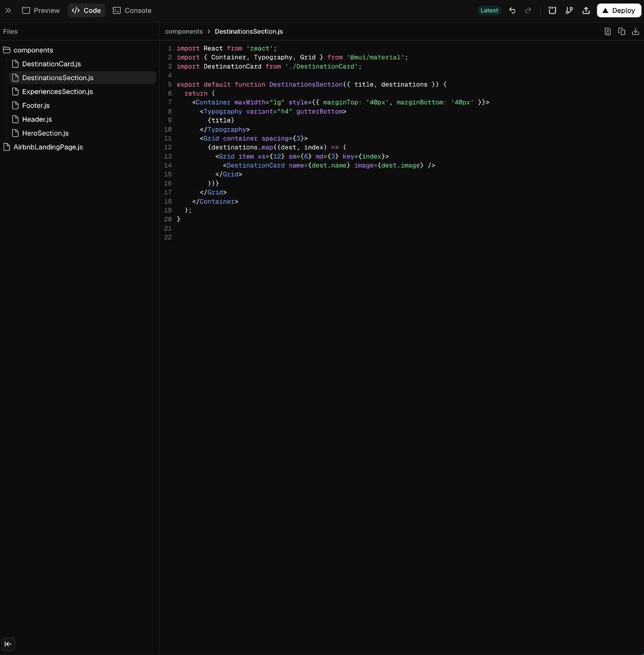This screenshot has width=644, height=655.
Task: Click the share upload icon
Action: coord(586,10)
